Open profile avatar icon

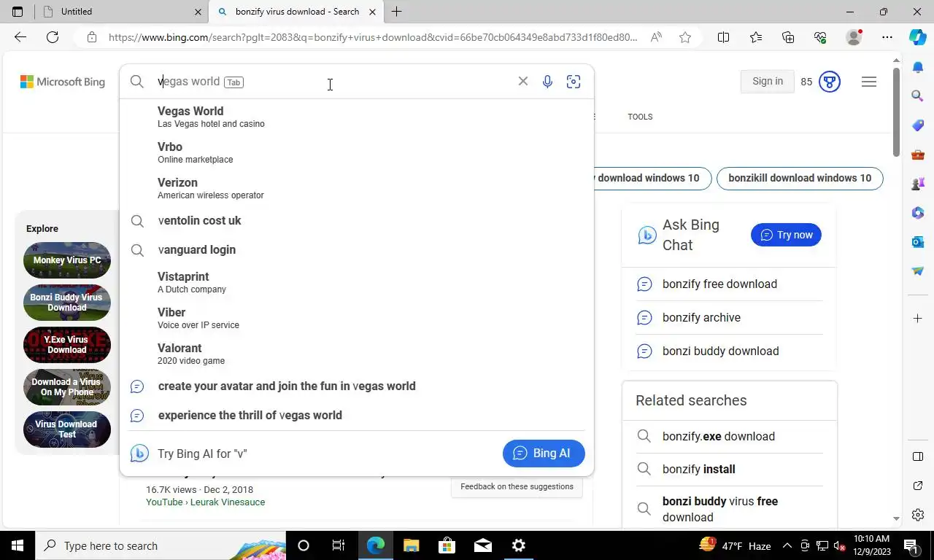click(854, 37)
